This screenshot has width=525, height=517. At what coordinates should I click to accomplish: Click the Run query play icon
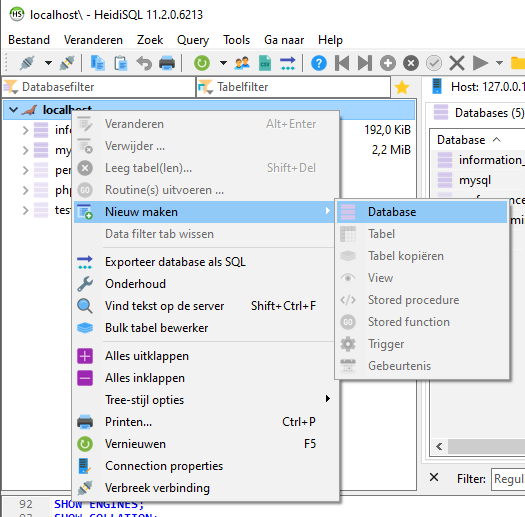(x=480, y=63)
